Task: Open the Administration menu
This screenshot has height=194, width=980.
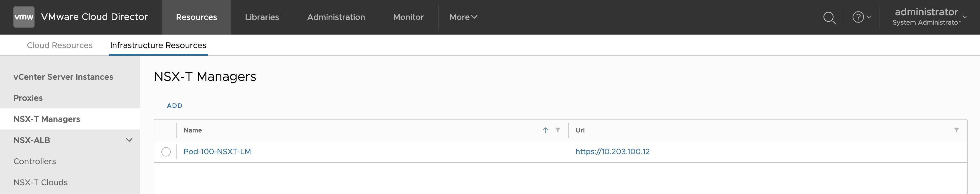Action: 336,17
